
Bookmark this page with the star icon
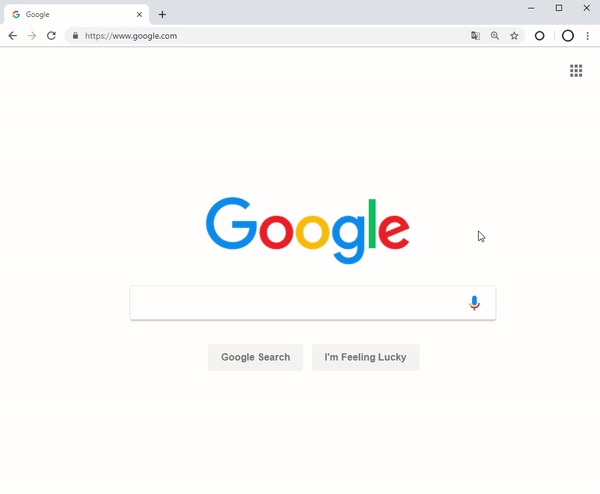coord(514,36)
